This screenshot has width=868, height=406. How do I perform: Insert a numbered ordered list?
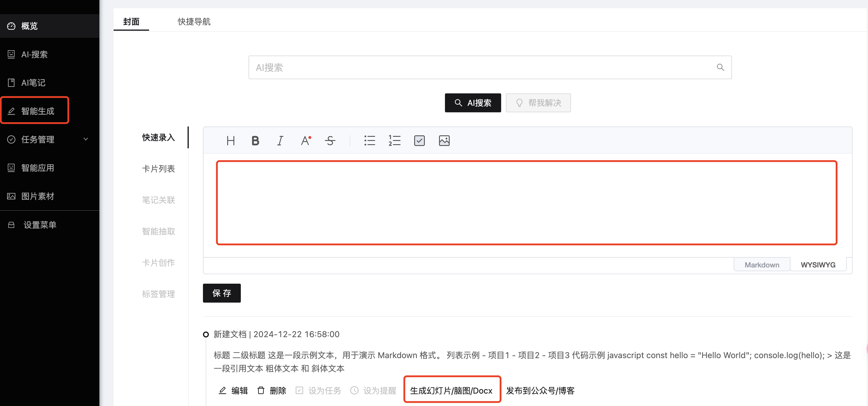(395, 141)
